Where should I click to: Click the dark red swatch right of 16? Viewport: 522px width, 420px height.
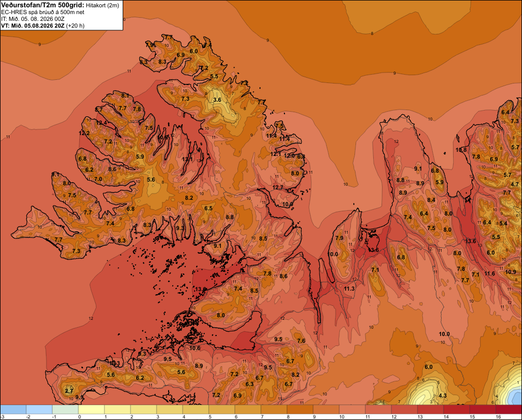click(x=509, y=410)
